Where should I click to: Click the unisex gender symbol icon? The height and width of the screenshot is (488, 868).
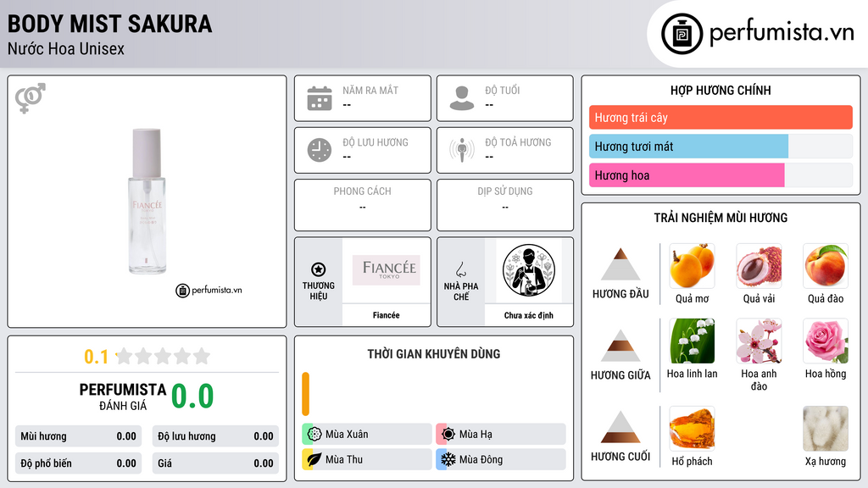pos(31,98)
